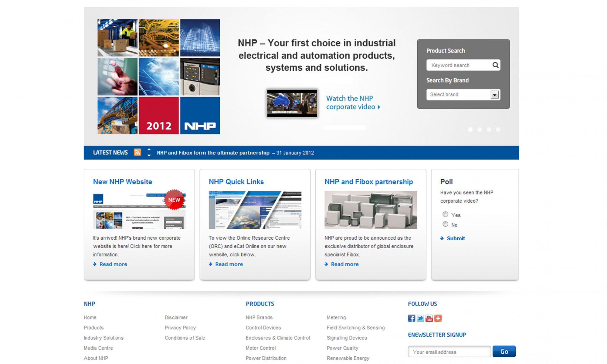Click the blue NHP logo tile
Image resolution: width=607 pixels, height=364 pixels.
click(x=200, y=116)
